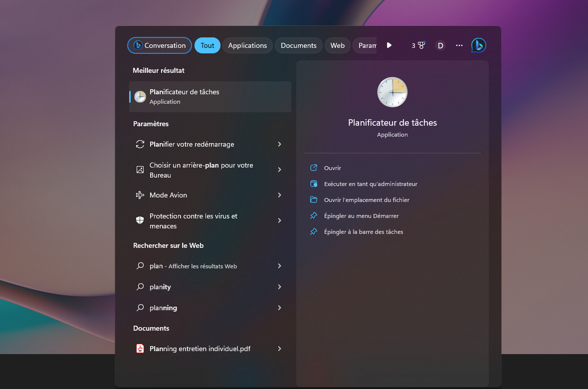Click the folder icon for Ouvrir l'emplacement du fichier

314,200
